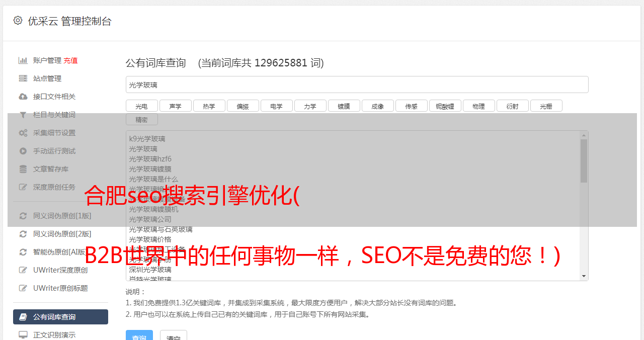
Task: Click the filter icon for 栏目与关键词
Action: click(x=23, y=115)
